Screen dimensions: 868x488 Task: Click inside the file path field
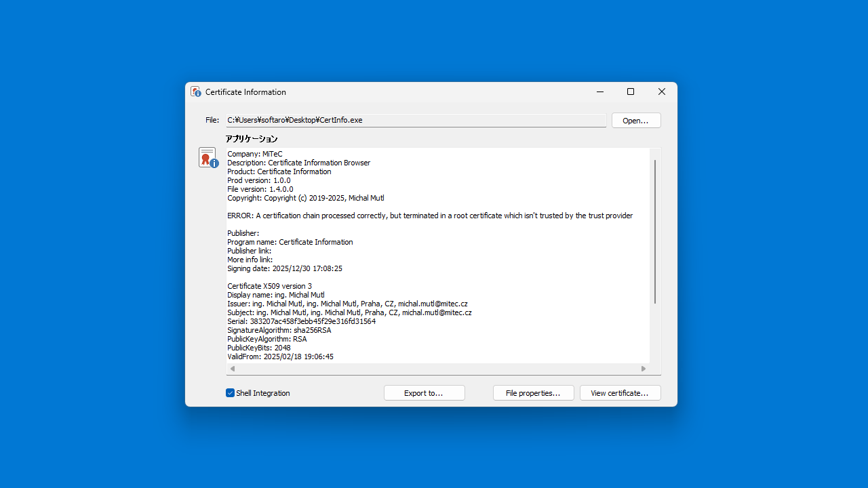pyautogui.click(x=416, y=120)
